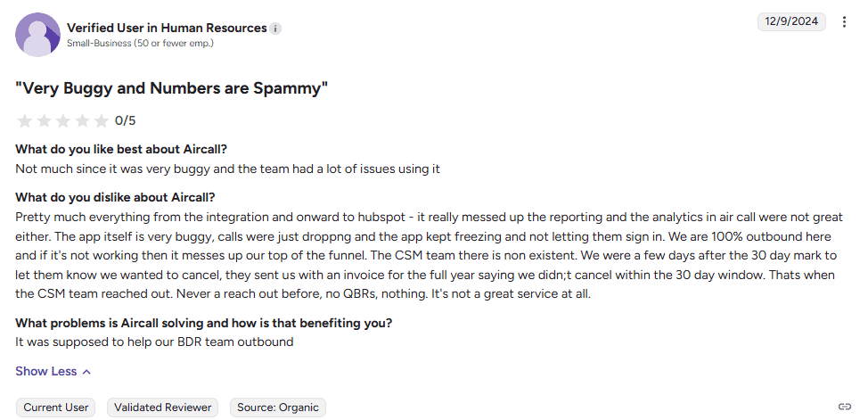This screenshot has width=868, height=420.
Task: Click the "What problems is Aircall solving" heading
Action: (204, 322)
